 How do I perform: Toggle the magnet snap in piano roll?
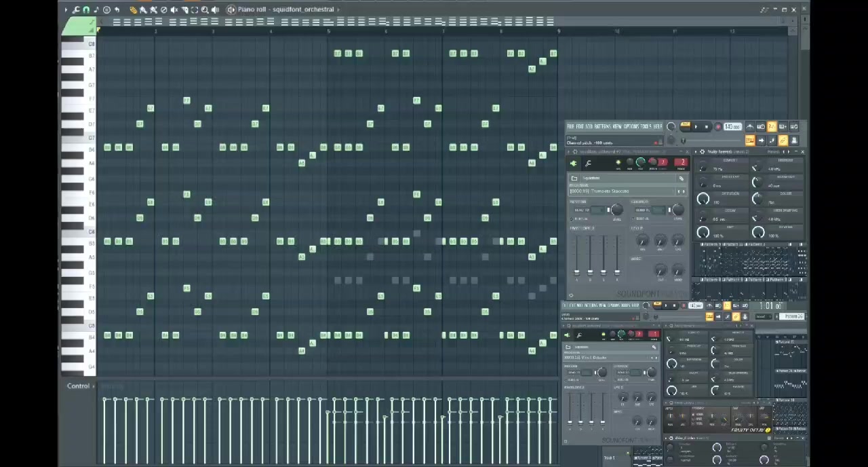(x=86, y=10)
